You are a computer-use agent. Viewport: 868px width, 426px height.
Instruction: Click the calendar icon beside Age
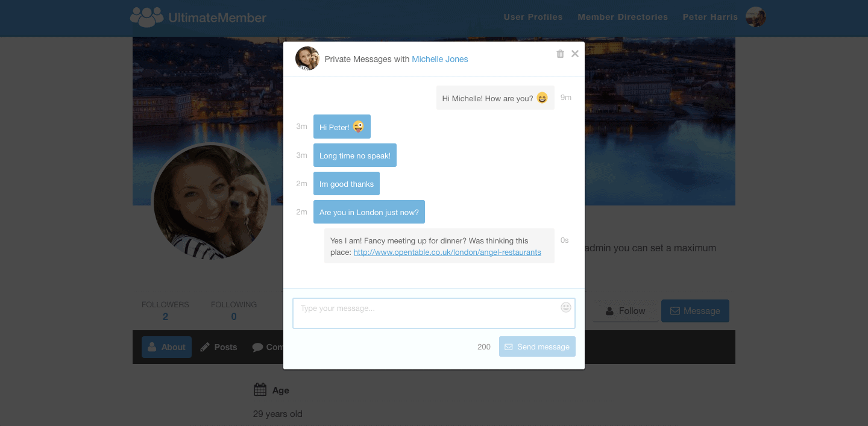click(x=260, y=390)
